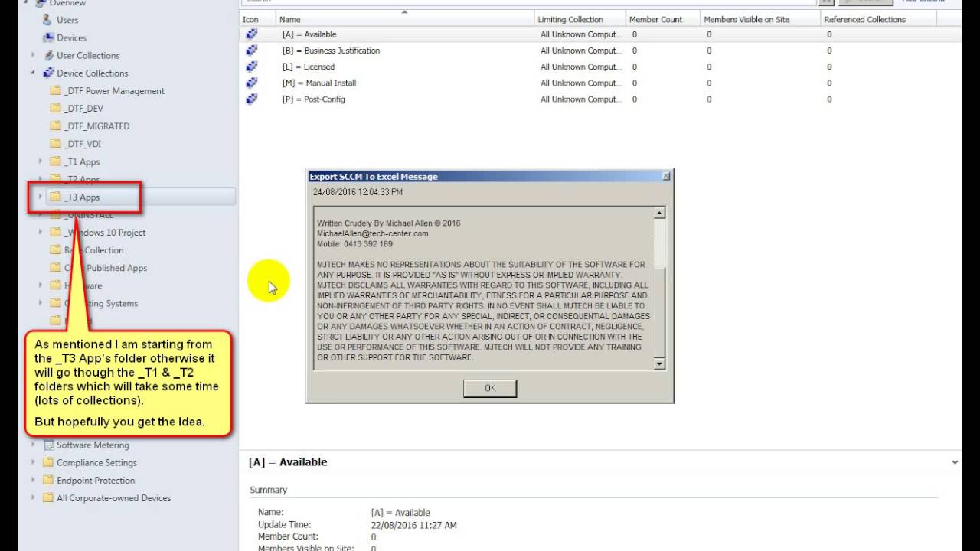Image resolution: width=980 pixels, height=551 pixels.
Task: Select the [L] = Licensed collection name
Action: [308, 67]
